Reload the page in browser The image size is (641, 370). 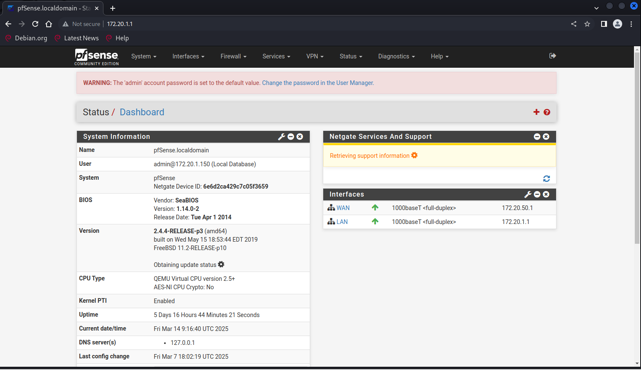tap(35, 24)
